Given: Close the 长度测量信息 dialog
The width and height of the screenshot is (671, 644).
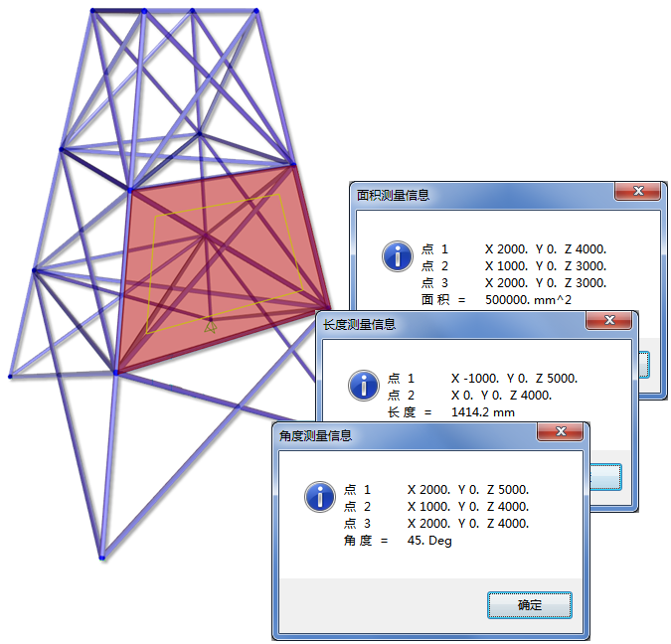Looking at the screenshot, I should click(x=608, y=322).
